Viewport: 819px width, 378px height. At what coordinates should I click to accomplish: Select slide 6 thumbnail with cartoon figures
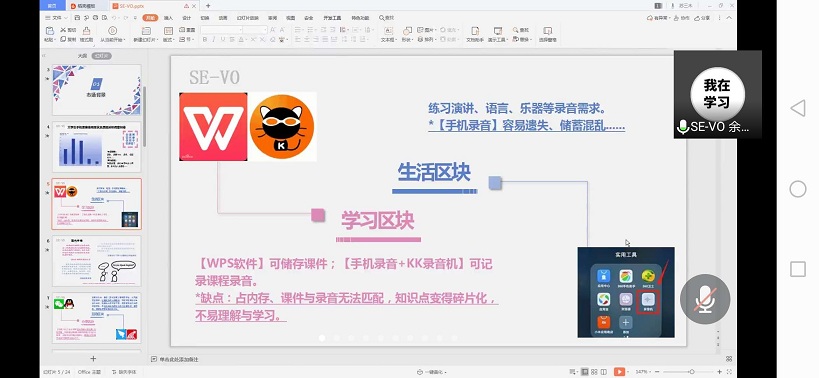[x=97, y=261]
